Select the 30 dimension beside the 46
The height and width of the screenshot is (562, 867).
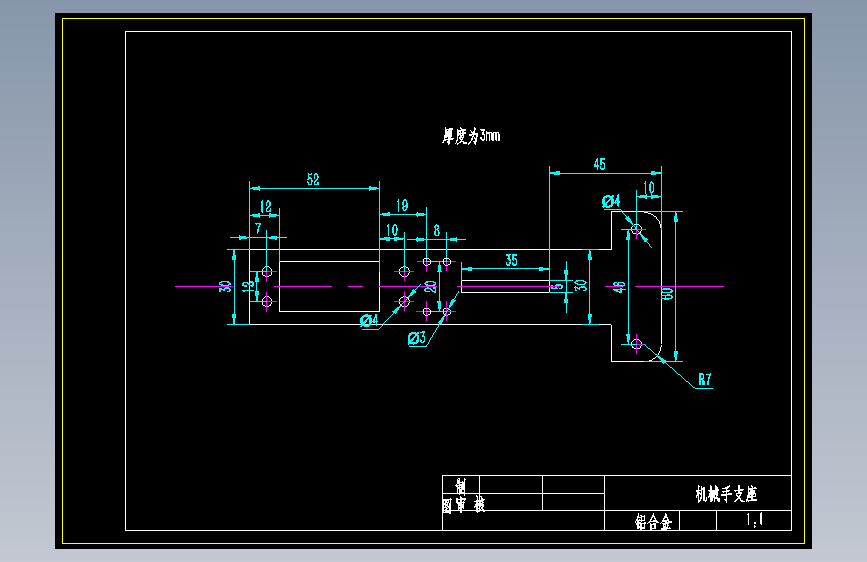(580, 285)
